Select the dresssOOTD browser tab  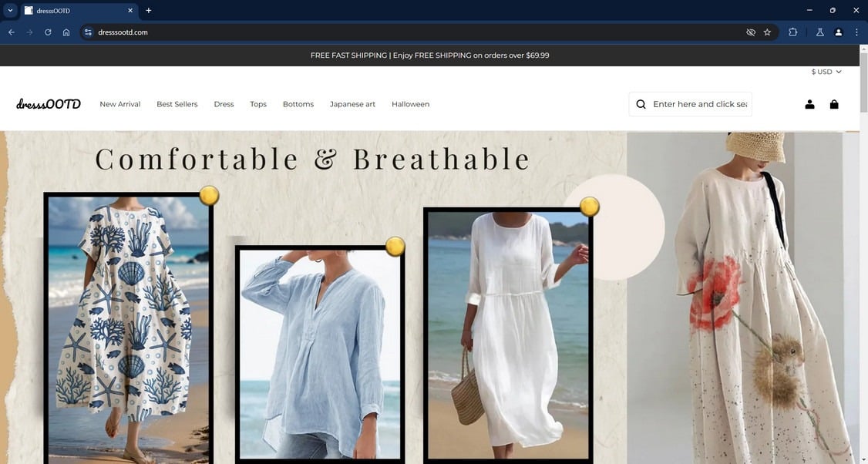(78, 11)
